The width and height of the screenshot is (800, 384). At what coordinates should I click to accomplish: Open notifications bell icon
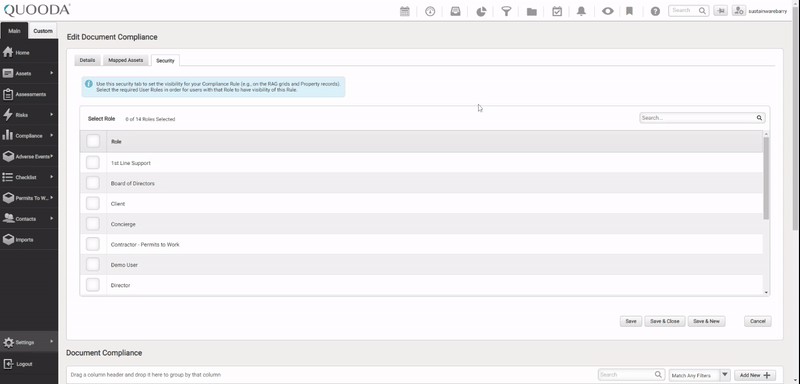click(581, 11)
